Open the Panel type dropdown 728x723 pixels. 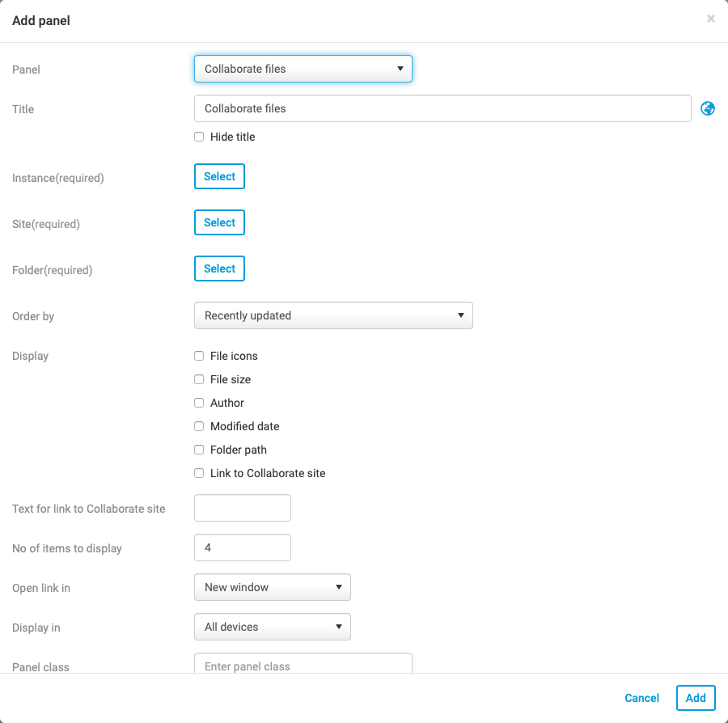[303, 69]
